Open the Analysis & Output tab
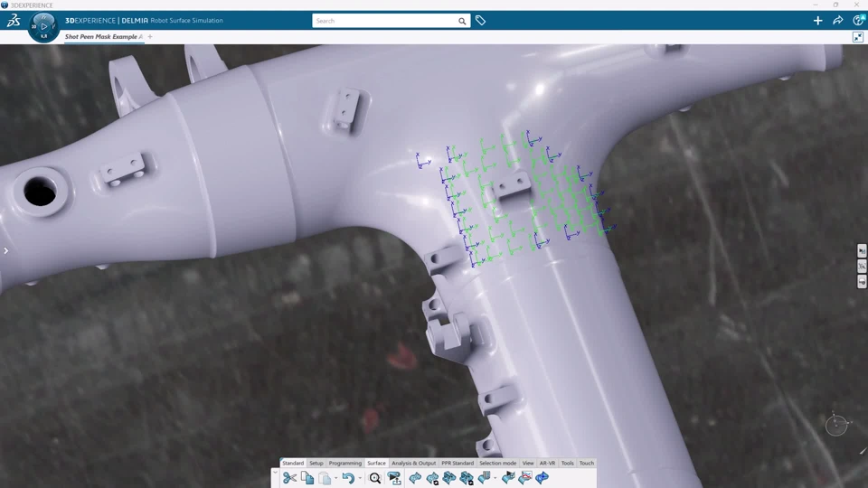 point(413,463)
